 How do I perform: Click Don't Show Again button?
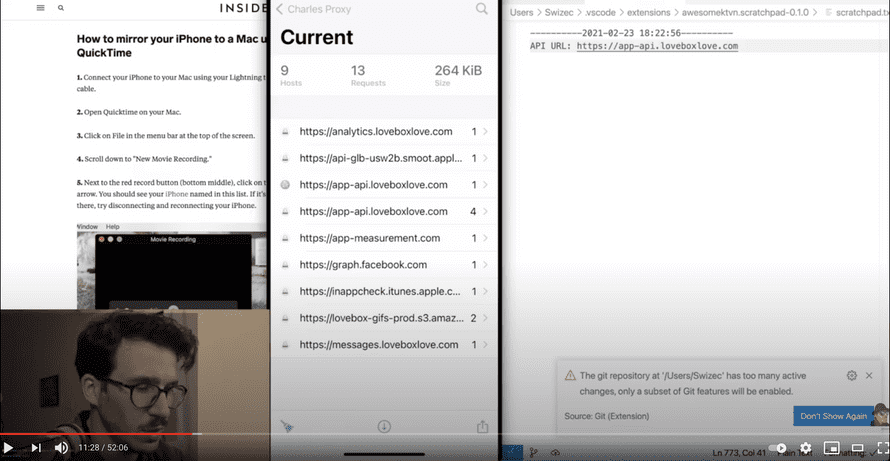(833, 416)
